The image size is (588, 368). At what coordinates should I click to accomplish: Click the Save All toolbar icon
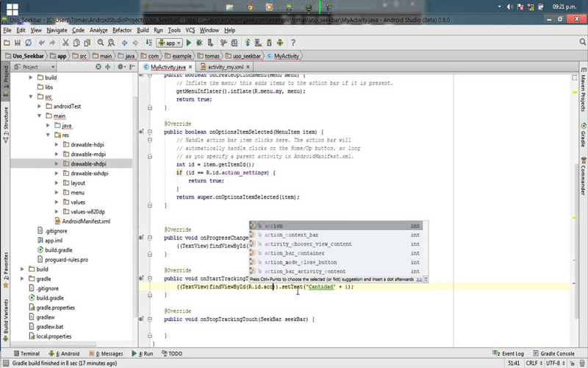[x=18, y=43]
